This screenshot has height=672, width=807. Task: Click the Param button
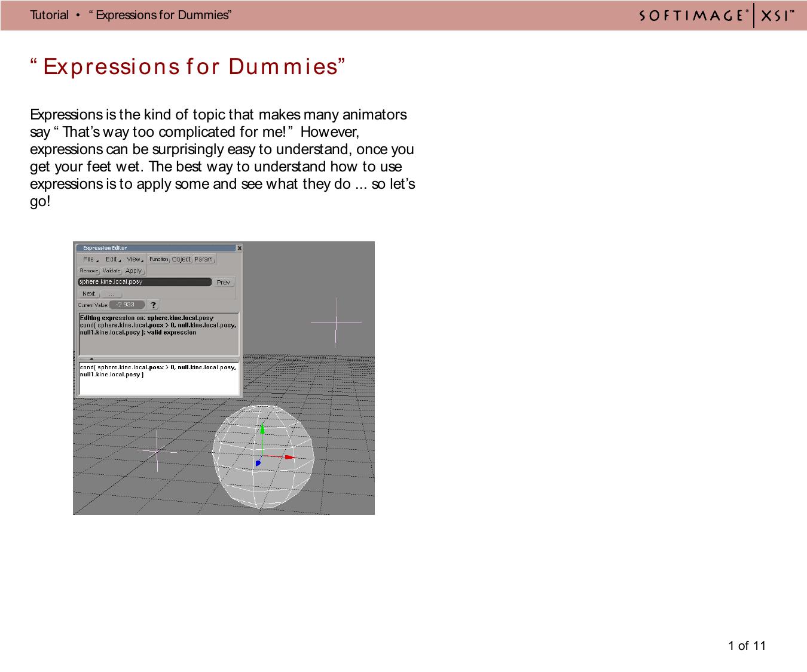(x=204, y=259)
